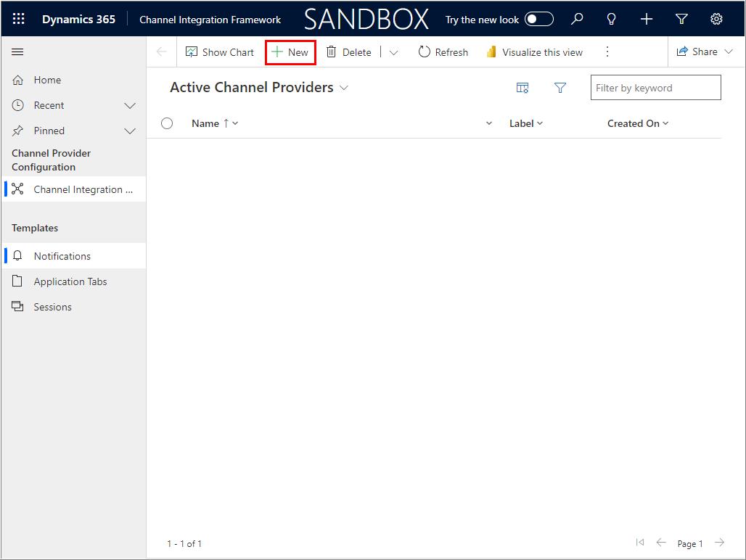Click the Edit Columns icon above the grid
746x560 pixels.
(x=522, y=87)
